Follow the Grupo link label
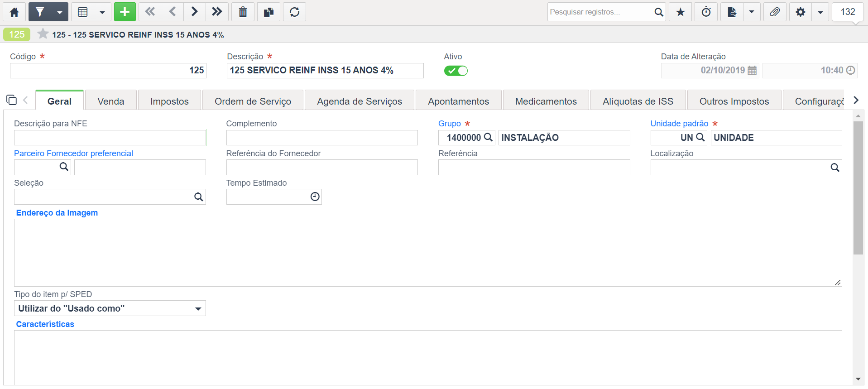The image size is (868, 389). [x=450, y=124]
